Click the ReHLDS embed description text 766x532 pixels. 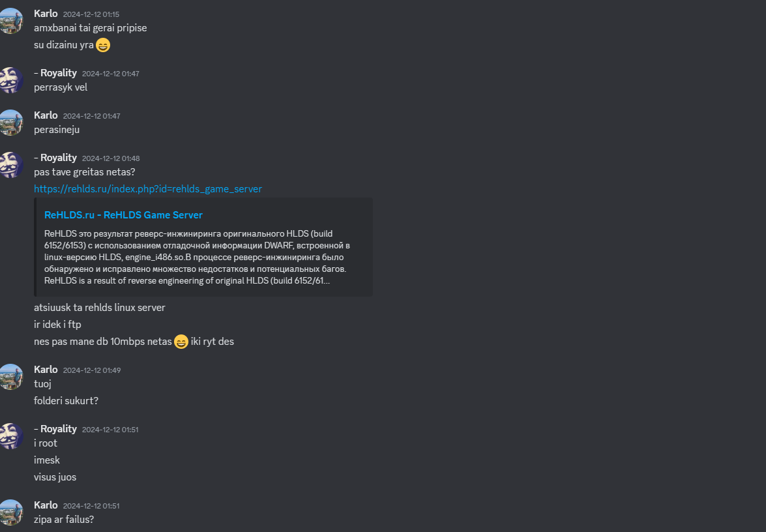coord(197,257)
